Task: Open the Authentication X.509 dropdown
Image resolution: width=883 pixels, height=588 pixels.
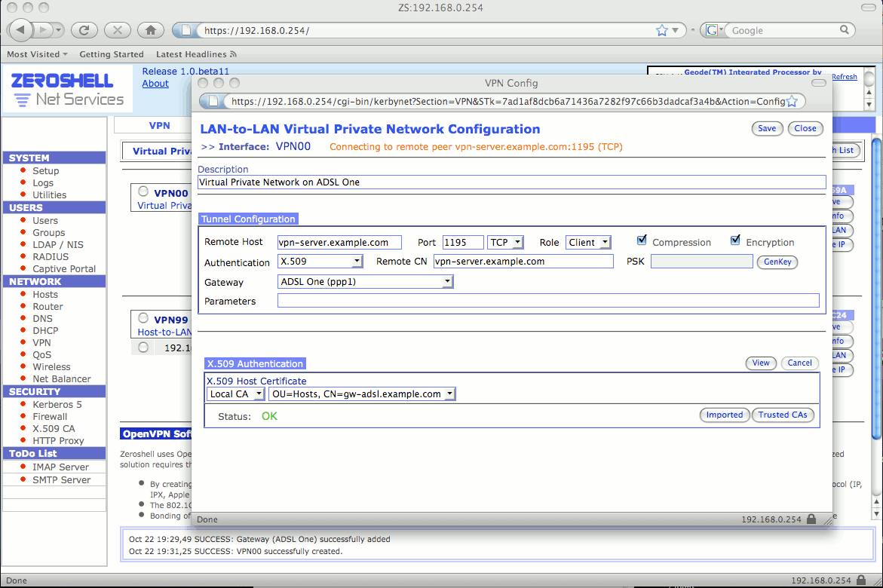Action: point(320,262)
